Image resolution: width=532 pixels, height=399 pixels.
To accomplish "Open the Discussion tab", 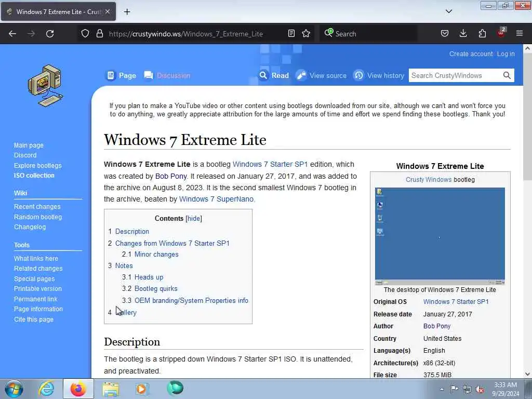I will 167,75.
